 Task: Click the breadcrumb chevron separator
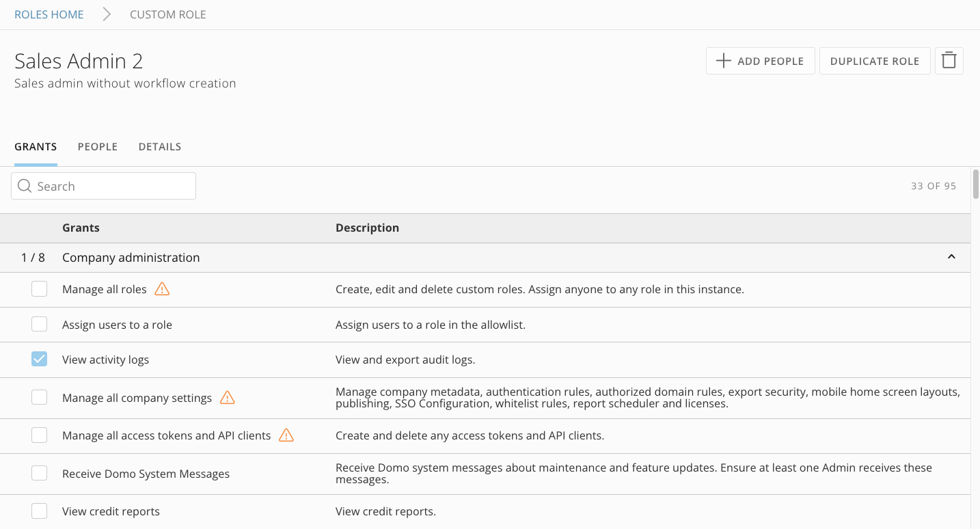click(107, 14)
